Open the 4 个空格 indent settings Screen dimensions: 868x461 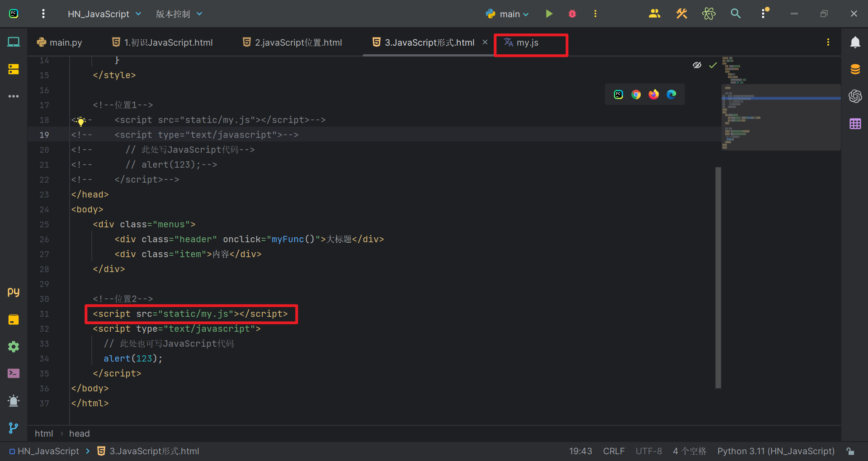[689, 451]
